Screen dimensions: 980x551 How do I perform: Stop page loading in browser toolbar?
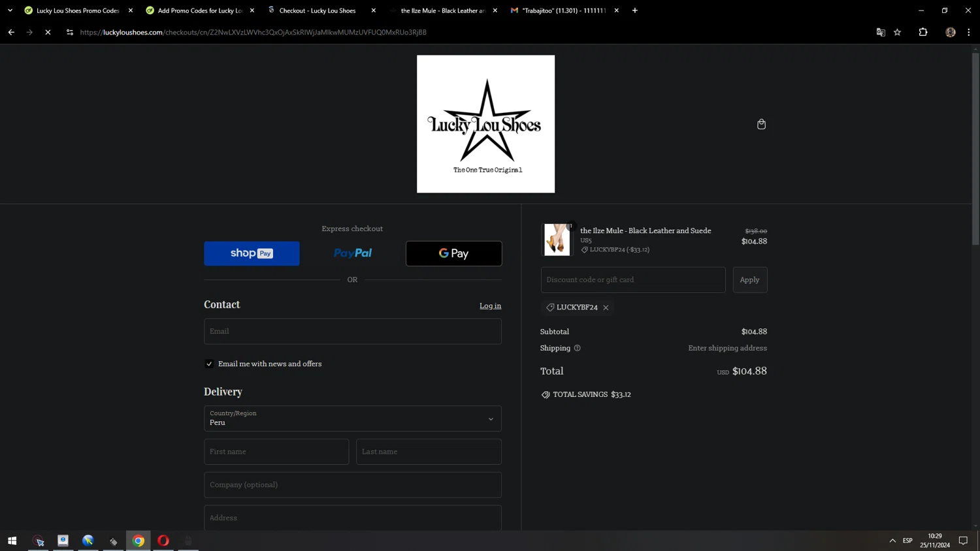pyautogui.click(x=48, y=32)
